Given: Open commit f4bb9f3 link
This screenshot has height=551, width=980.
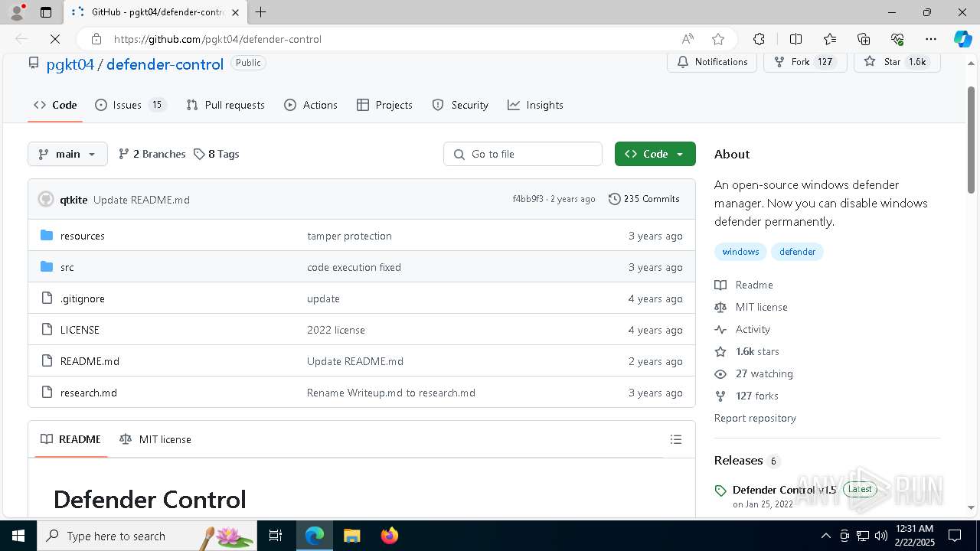Looking at the screenshot, I should click(x=528, y=199).
